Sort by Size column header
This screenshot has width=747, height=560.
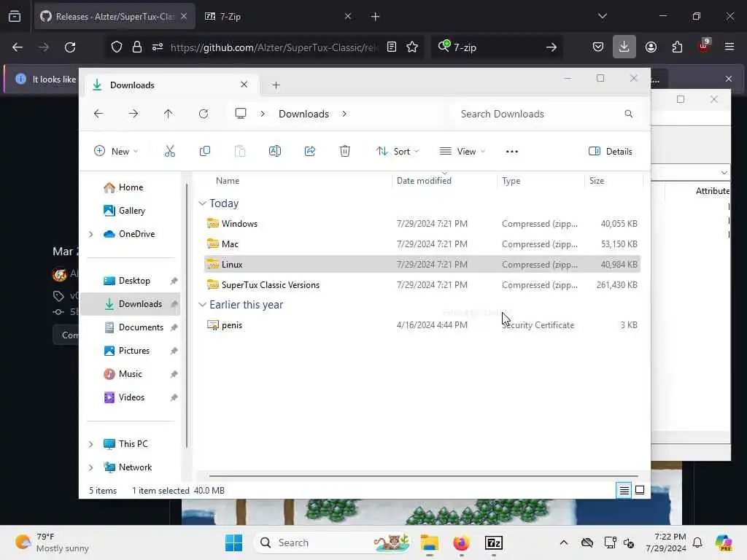613,181
